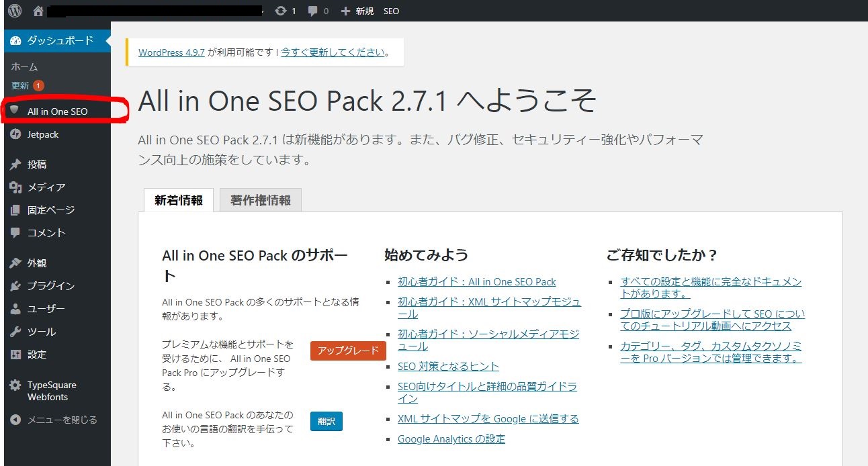Screen dimensions: 868x466
Task: Click the 外観 paintbrush icon
Action: [x=15, y=263]
